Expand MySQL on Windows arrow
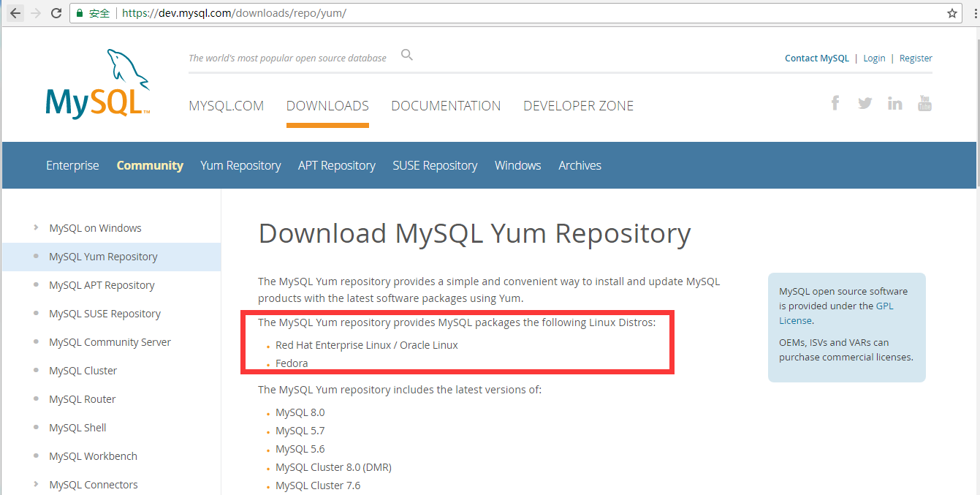The image size is (980, 495). click(x=36, y=227)
